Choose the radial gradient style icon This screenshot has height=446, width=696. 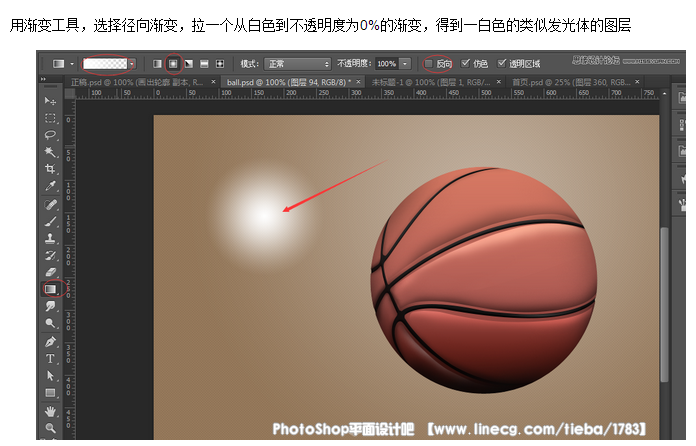pyautogui.click(x=173, y=64)
